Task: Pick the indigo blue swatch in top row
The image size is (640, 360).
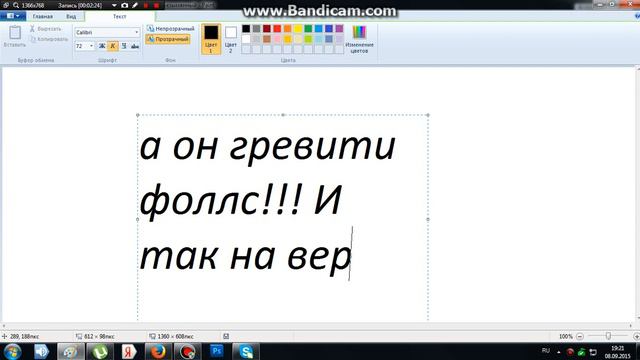Action: pos(329,29)
